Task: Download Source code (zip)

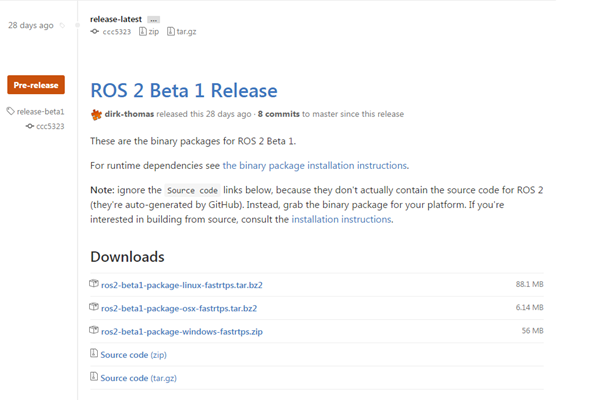Action: click(133, 355)
